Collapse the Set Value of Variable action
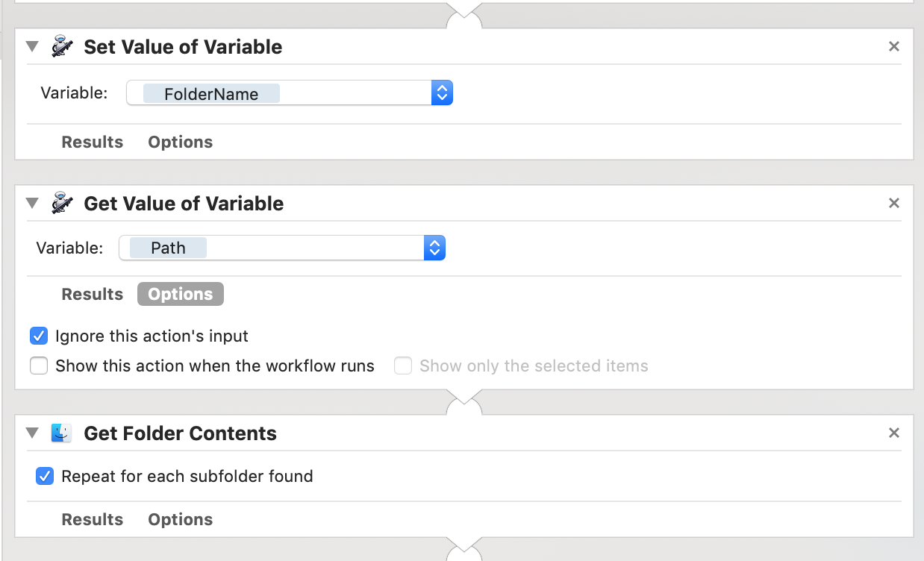This screenshot has width=924, height=561. coord(32,47)
